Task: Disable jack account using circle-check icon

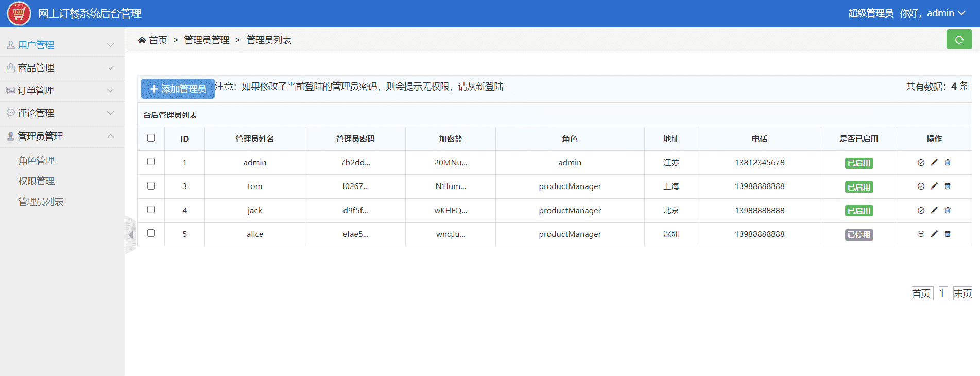Action: 921,211
